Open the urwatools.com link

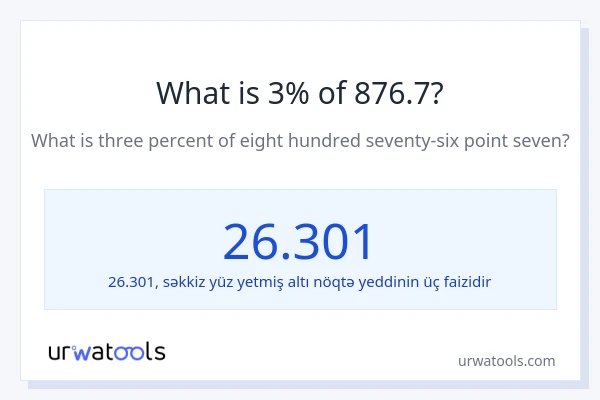tap(506, 360)
